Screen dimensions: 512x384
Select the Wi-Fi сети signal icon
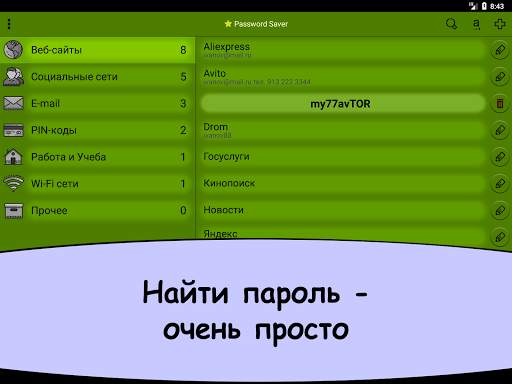13,183
